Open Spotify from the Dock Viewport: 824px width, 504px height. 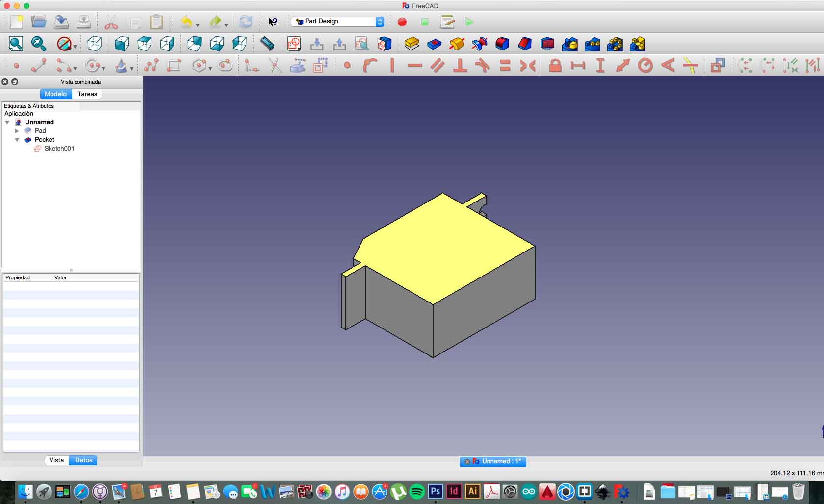(x=417, y=491)
